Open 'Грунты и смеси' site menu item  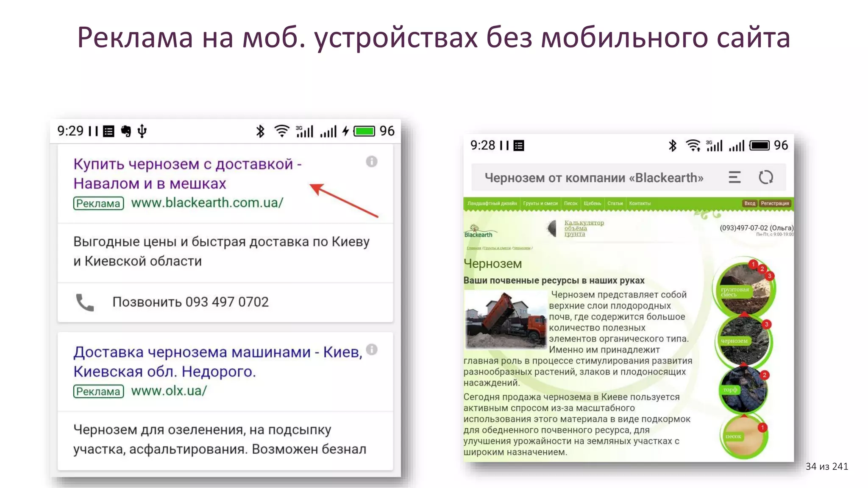coord(540,203)
